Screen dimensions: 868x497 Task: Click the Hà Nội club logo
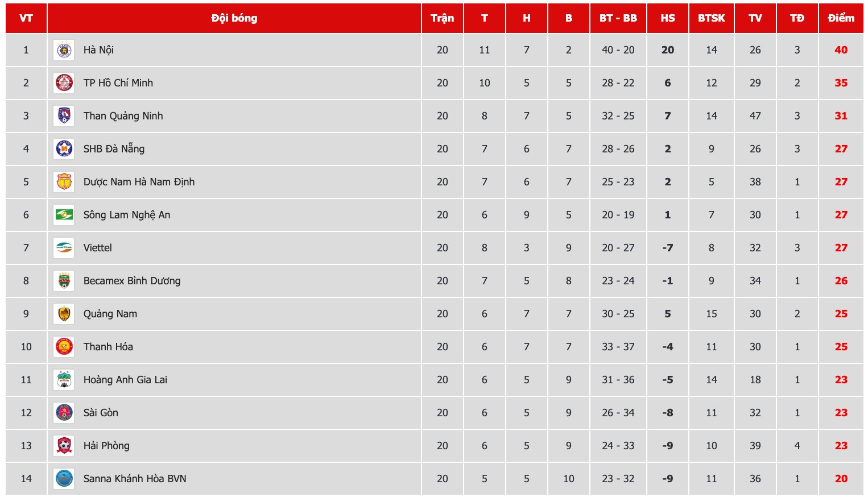pos(64,50)
